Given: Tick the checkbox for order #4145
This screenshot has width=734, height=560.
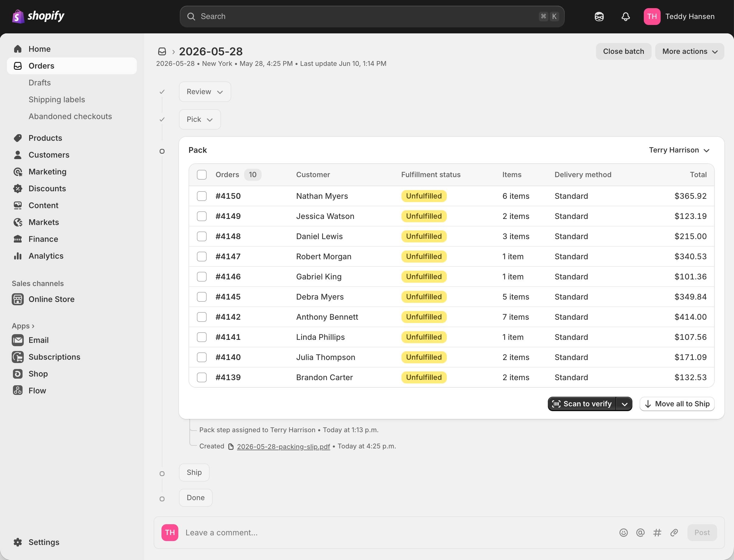Looking at the screenshot, I should [x=201, y=297].
